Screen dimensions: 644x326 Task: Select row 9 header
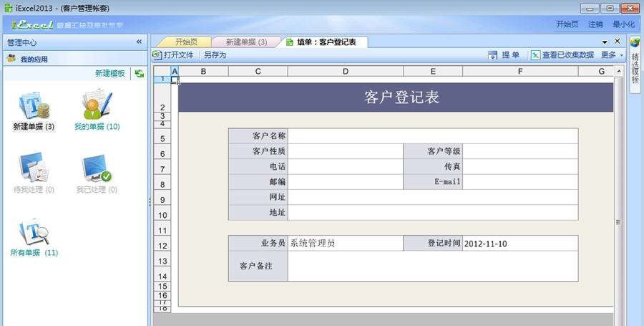point(162,197)
